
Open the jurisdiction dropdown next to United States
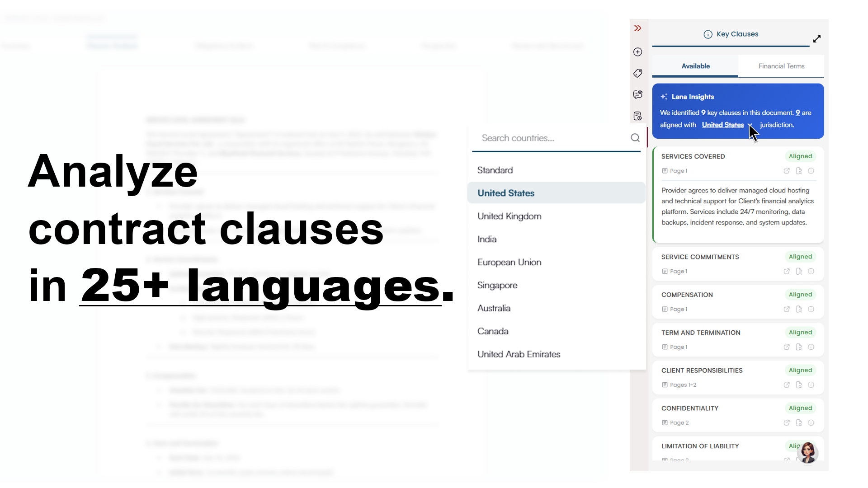coord(749,125)
